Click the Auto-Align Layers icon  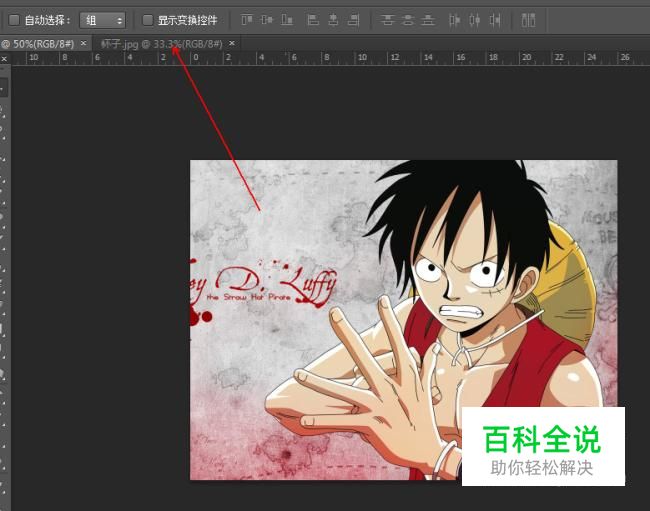coord(528,19)
